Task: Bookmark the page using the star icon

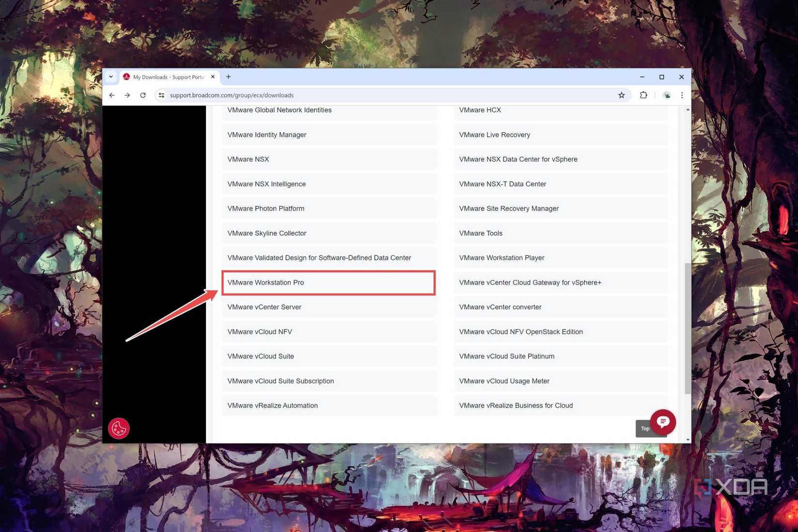Action: click(621, 95)
